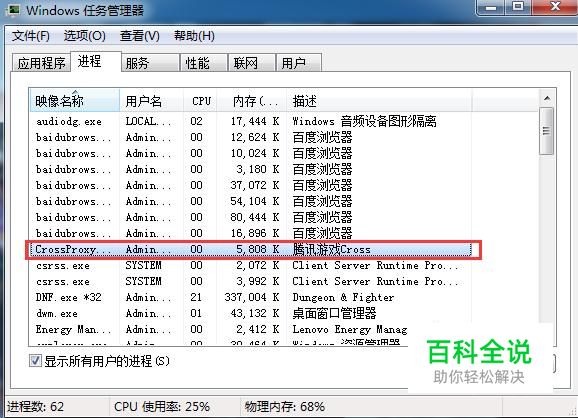Select baidubrowser process using 3,180 K

click(250, 170)
